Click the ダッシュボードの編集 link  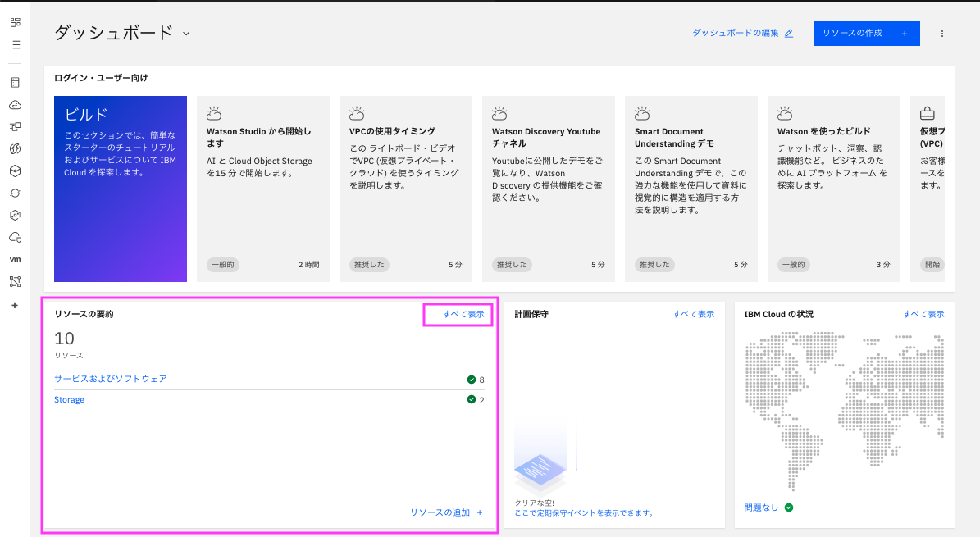[736, 33]
